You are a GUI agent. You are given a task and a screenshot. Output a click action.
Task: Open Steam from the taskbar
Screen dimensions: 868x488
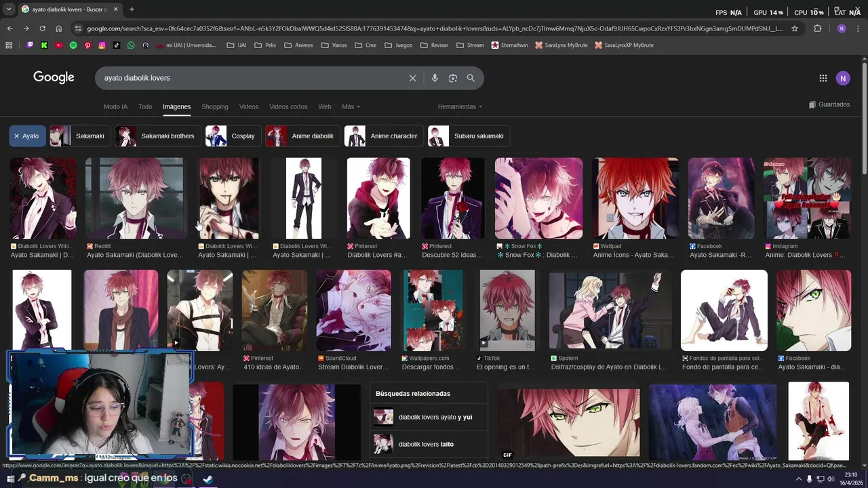(208, 479)
